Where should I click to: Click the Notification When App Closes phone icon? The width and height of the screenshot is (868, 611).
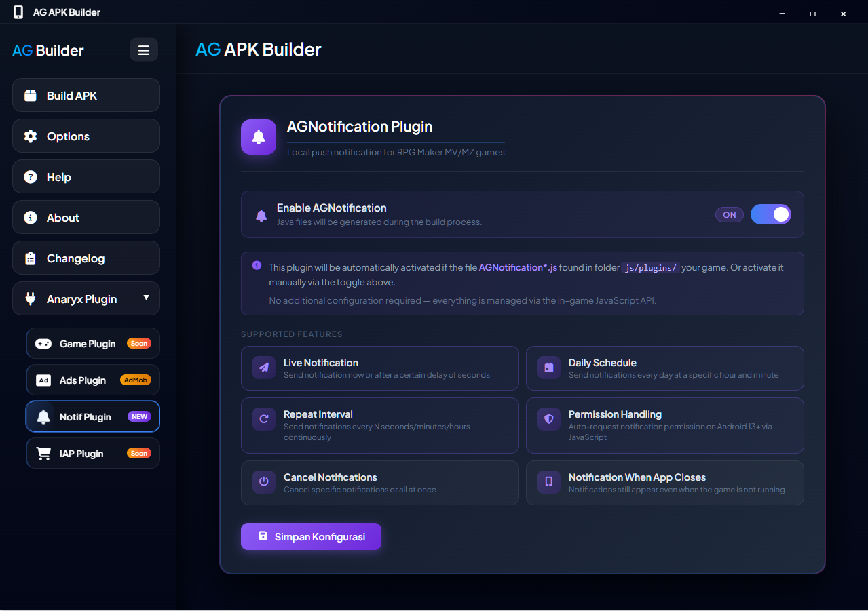pyautogui.click(x=549, y=482)
